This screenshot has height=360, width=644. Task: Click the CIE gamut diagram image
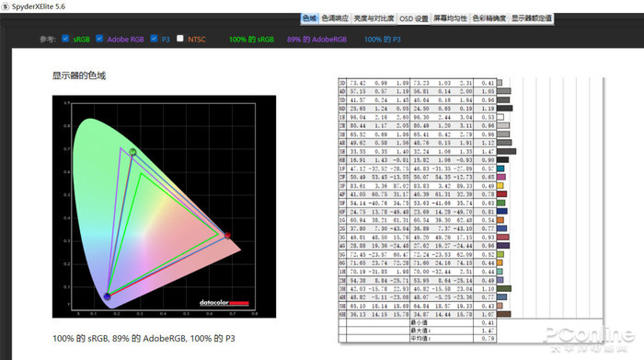click(165, 207)
